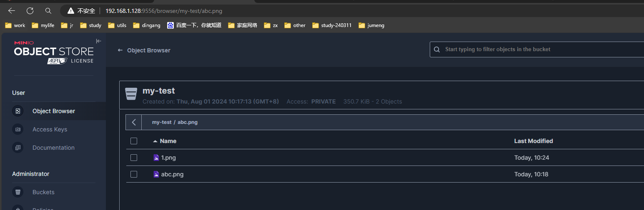
Task: Click the 1.png file image icon
Action: [x=156, y=158]
